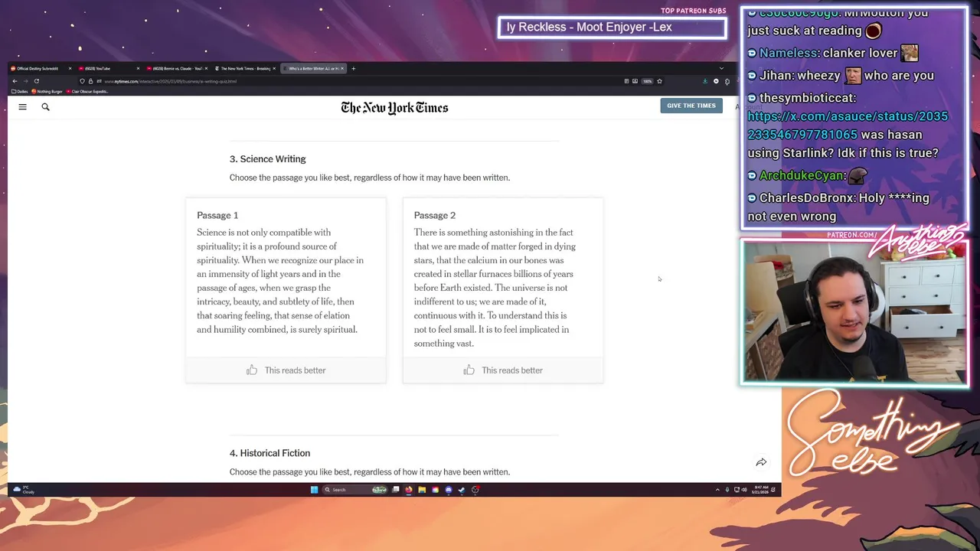980x551 pixels.
Task: Switch to Official Destiny Subreddit tab
Action: pos(38,69)
